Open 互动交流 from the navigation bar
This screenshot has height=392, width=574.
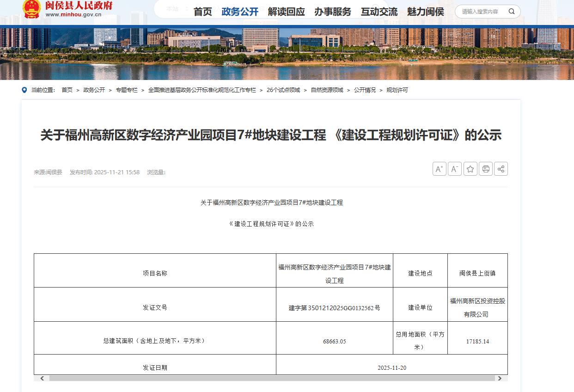click(x=379, y=12)
